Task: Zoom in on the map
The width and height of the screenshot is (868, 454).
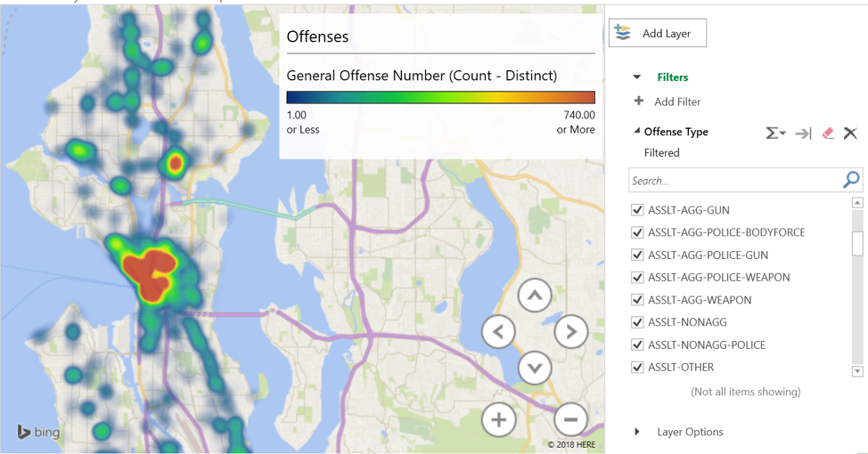Action: (499, 419)
